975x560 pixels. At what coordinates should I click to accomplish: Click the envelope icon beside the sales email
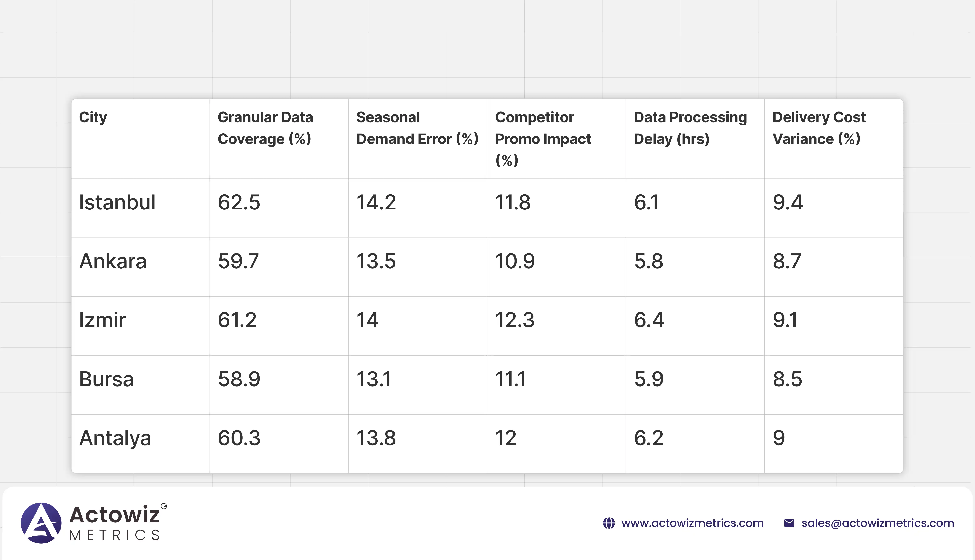tap(789, 523)
